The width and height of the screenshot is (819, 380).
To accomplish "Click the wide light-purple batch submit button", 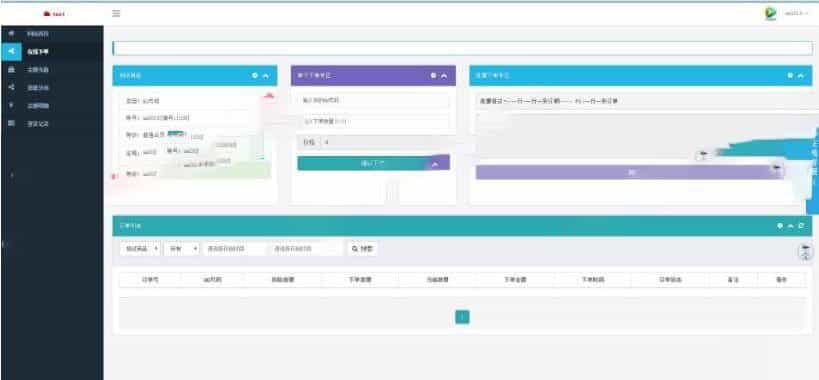I will 629,172.
